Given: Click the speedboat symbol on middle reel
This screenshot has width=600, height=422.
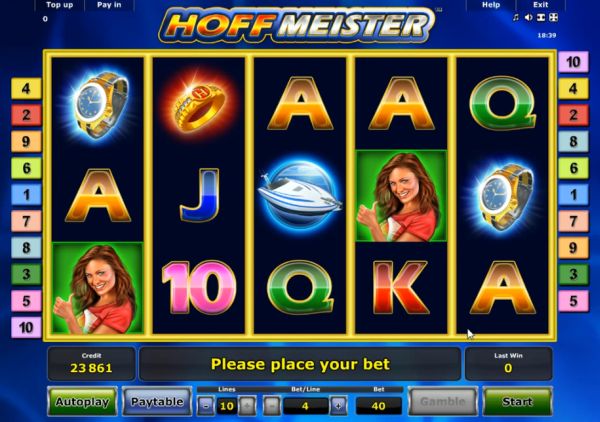Looking at the screenshot, I should click(300, 196).
